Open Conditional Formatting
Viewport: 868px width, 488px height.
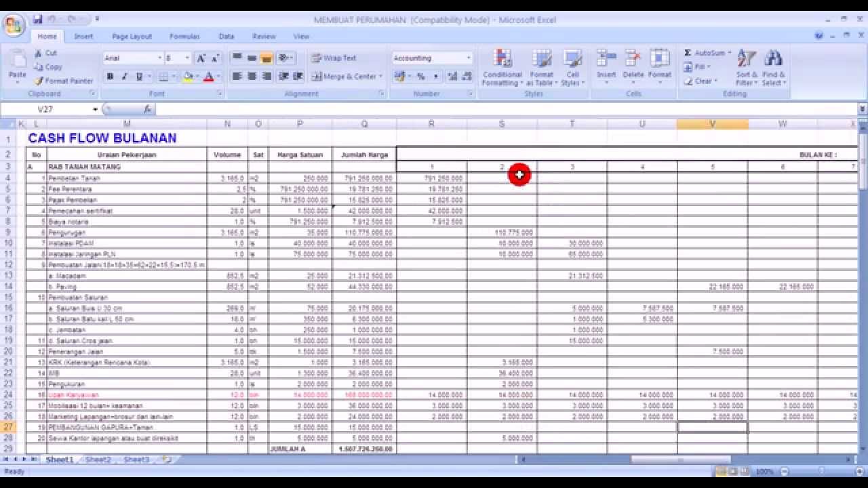tap(502, 68)
